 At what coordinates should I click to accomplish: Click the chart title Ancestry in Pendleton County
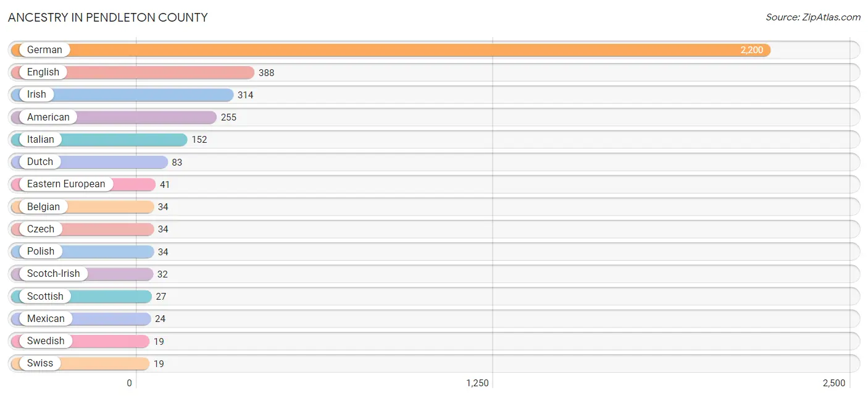(108, 17)
